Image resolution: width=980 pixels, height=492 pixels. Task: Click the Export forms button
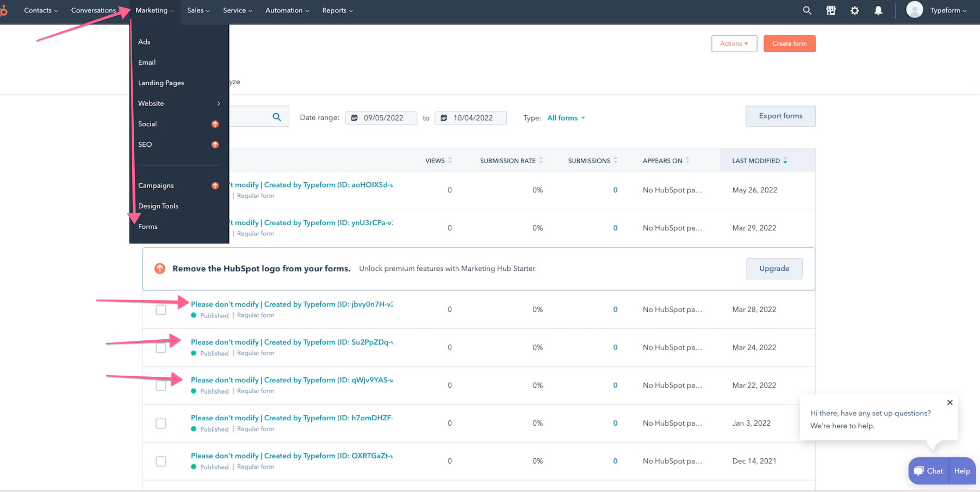780,116
